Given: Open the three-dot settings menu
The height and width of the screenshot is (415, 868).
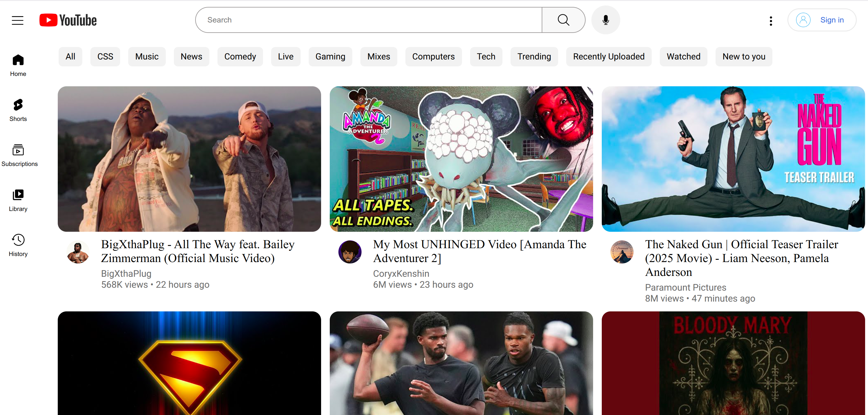Looking at the screenshot, I should tap(771, 21).
